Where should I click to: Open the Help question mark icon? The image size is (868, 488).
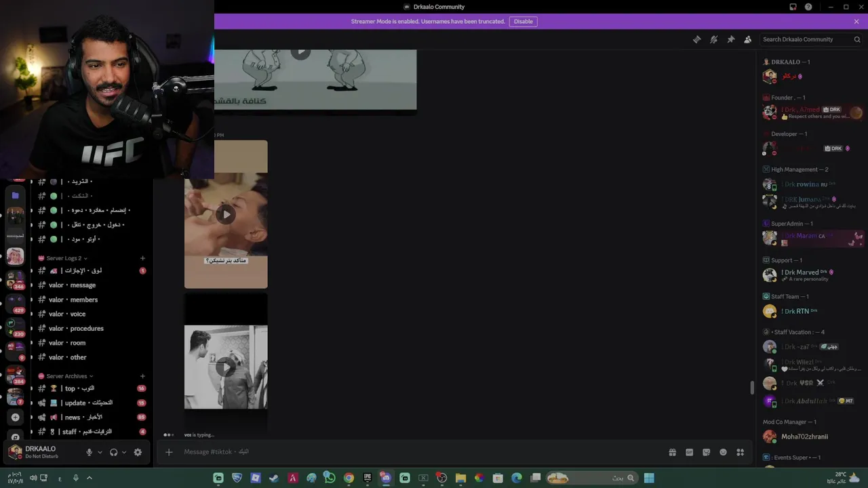click(x=808, y=7)
